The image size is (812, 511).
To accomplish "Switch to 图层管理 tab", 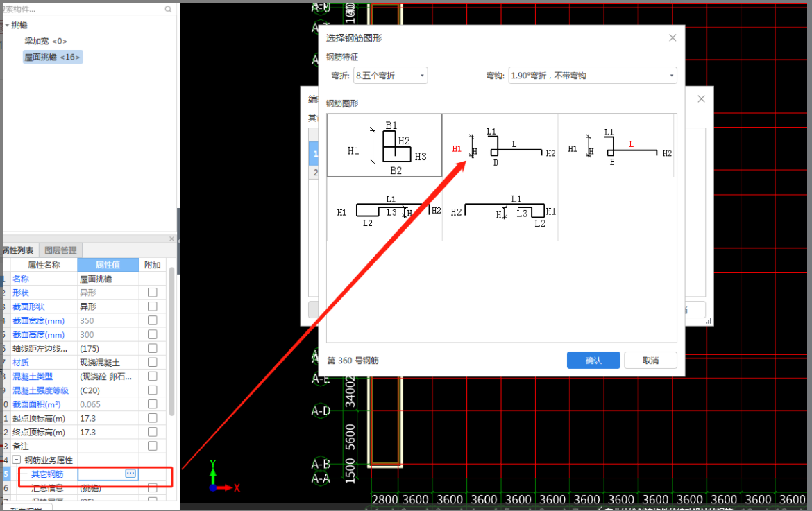I will click(x=60, y=250).
